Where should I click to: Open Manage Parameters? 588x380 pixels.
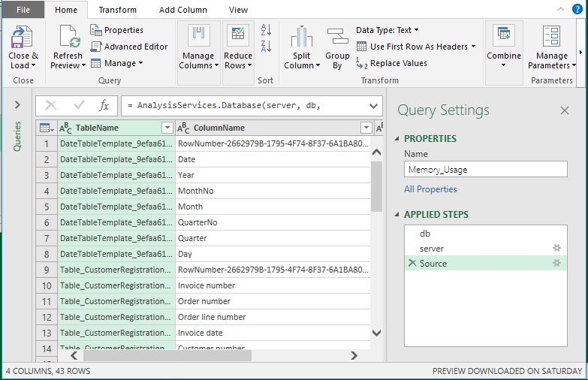pos(552,47)
